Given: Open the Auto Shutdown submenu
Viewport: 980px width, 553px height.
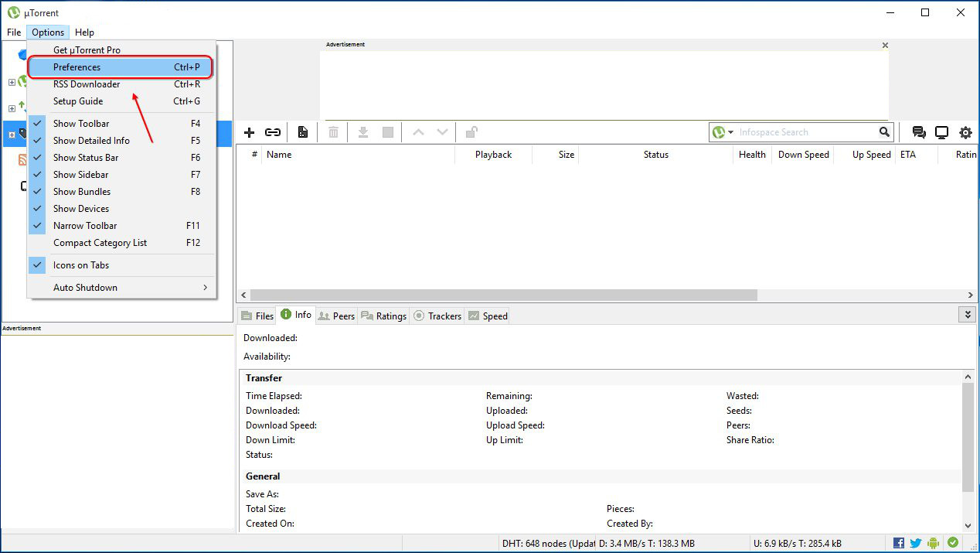Looking at the screenshot, I should click(x=121, y=288).
